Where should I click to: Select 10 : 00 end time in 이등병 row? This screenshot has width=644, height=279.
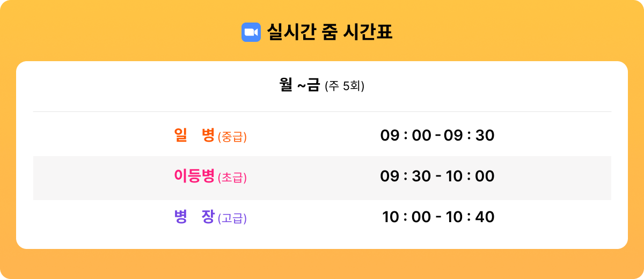pyautogui.click(x=470, y=177)
